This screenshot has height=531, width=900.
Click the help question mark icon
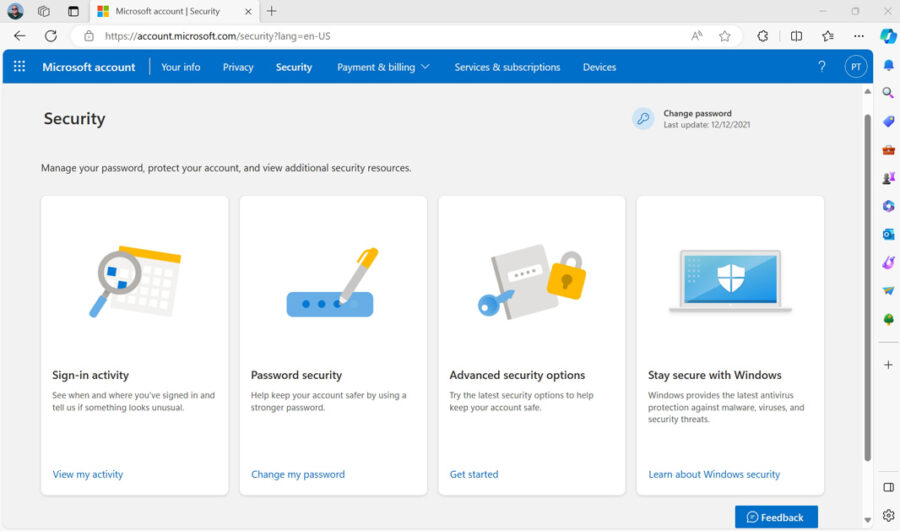[x=821, y=67]
